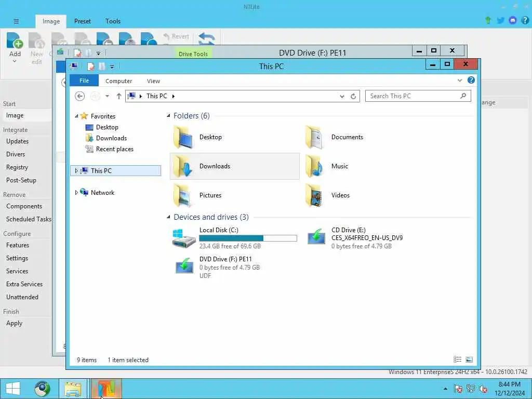The width and height of the screenshot is (532, 399).
Task: Open recent locations dropdown arrow
Action: point(107,96)
